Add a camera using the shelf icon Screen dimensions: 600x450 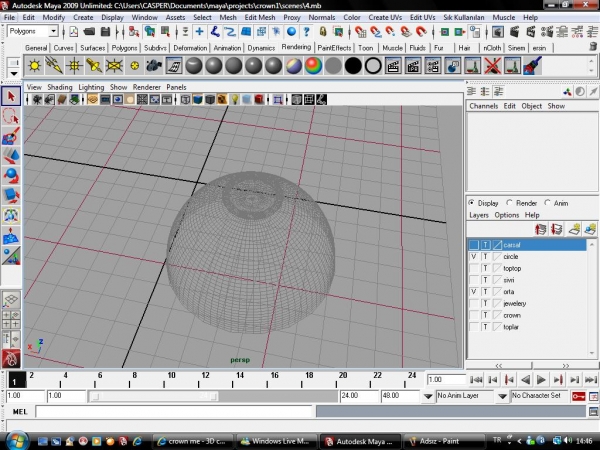pyautogui.click(x=154, y=66)
